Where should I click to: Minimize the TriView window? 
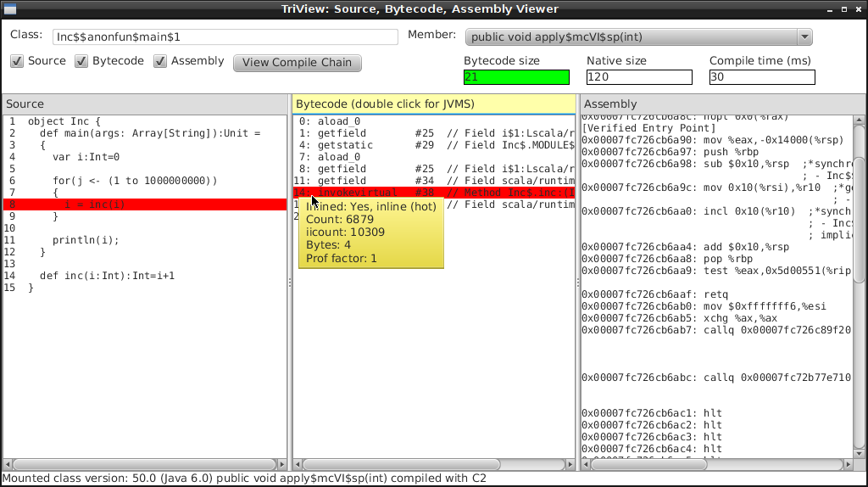tap(830, 9)
